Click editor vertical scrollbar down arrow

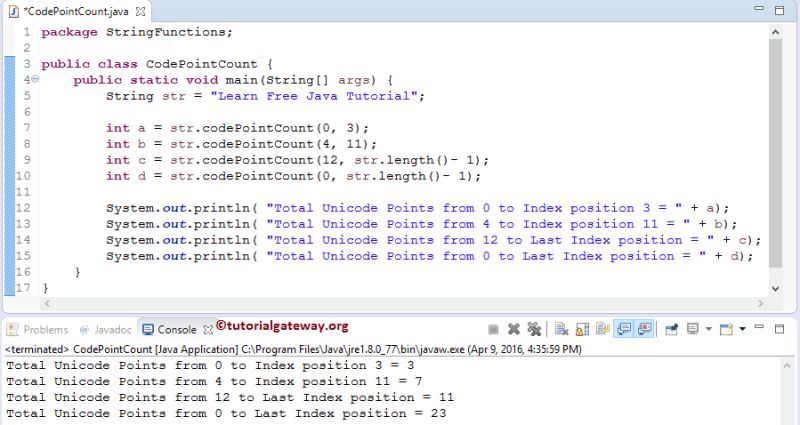[x=776, y=289]
